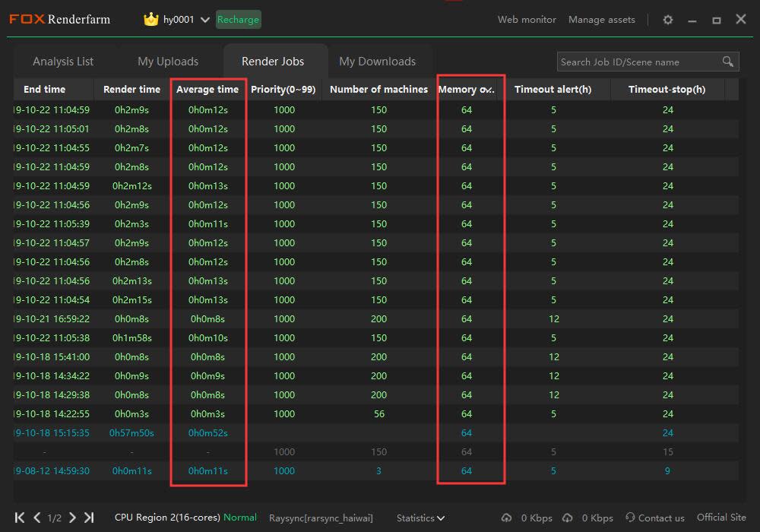
Task: Open the Statistics dropdown
Action: click(x=420, y=518)
